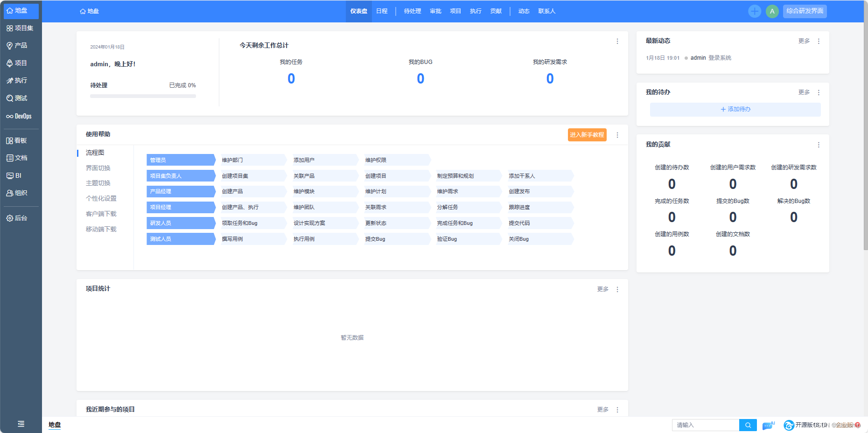The width and height of the screenshot is (868, 433).
Task: Open options menu of 今天剩余工作总计 block
Action: (x=617, y=41)
